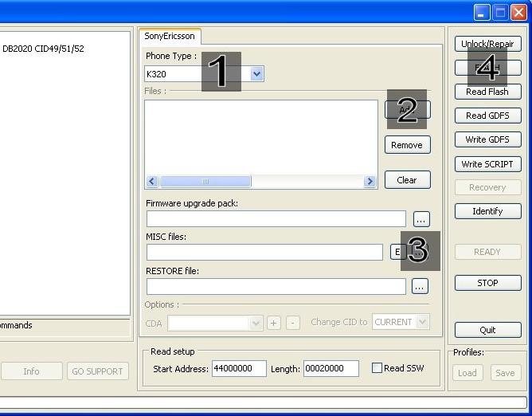Quit the application with Quit button

[x=488, y=330]
